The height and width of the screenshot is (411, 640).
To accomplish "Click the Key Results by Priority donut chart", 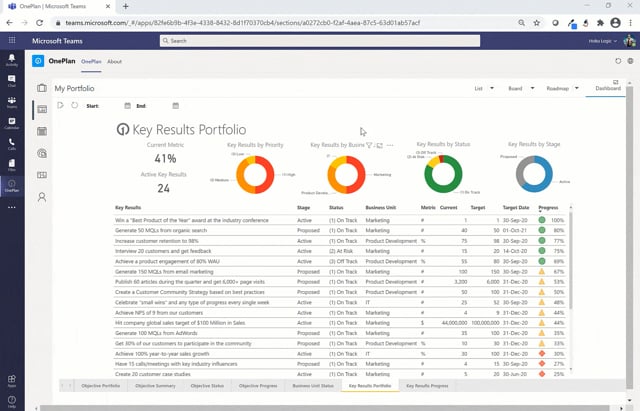I will 255,175.
